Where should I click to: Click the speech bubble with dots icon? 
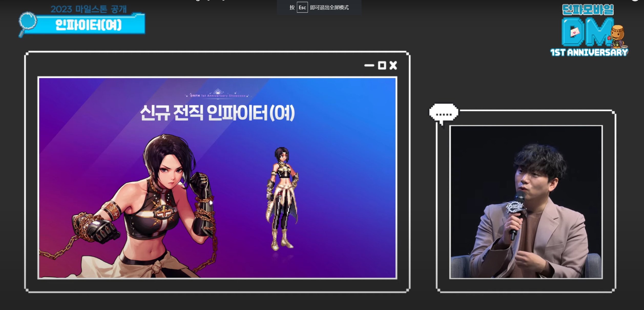pyautogui.click(x=444, y=114)
